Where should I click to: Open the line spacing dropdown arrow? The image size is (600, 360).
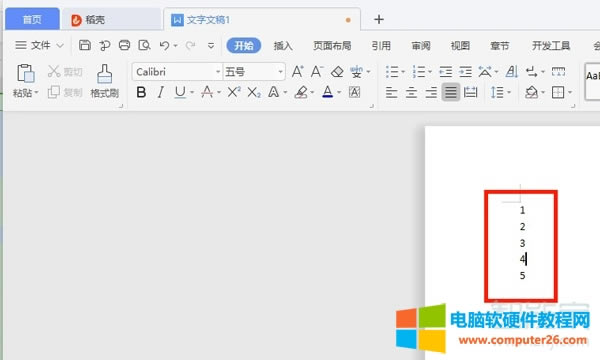(509, 93)
